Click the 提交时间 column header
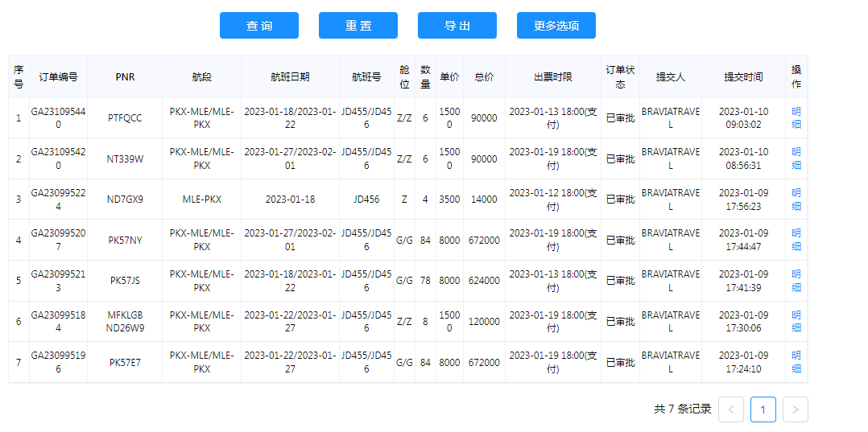Screen dimensions: 868x432 [742, 77]
